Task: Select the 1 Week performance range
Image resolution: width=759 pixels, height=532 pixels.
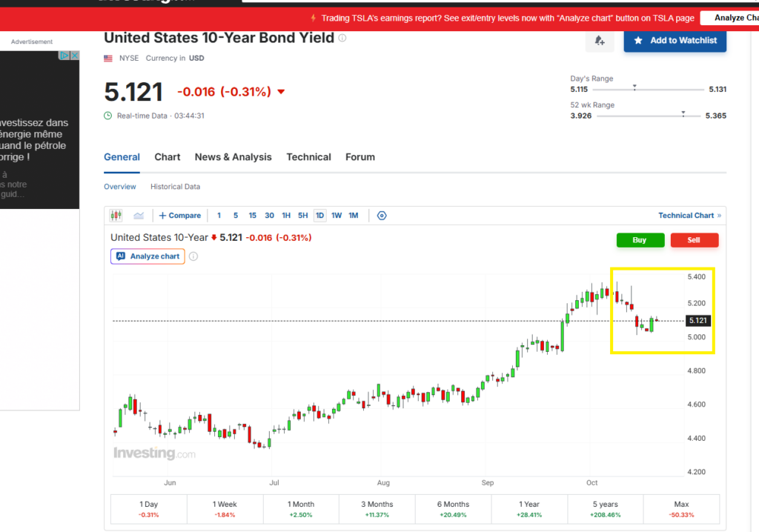Action: coord(225,509)
